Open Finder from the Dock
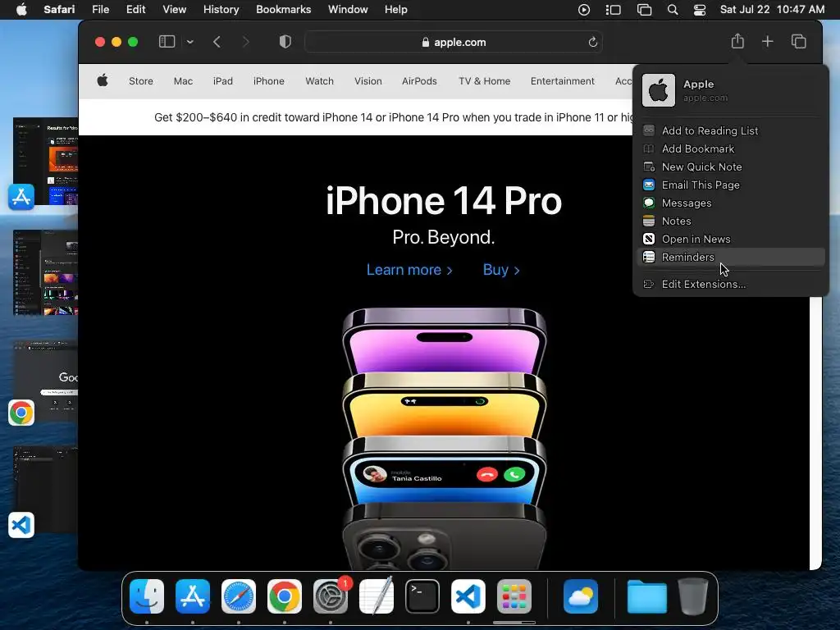The image size is (840, 630). (147, 596)
